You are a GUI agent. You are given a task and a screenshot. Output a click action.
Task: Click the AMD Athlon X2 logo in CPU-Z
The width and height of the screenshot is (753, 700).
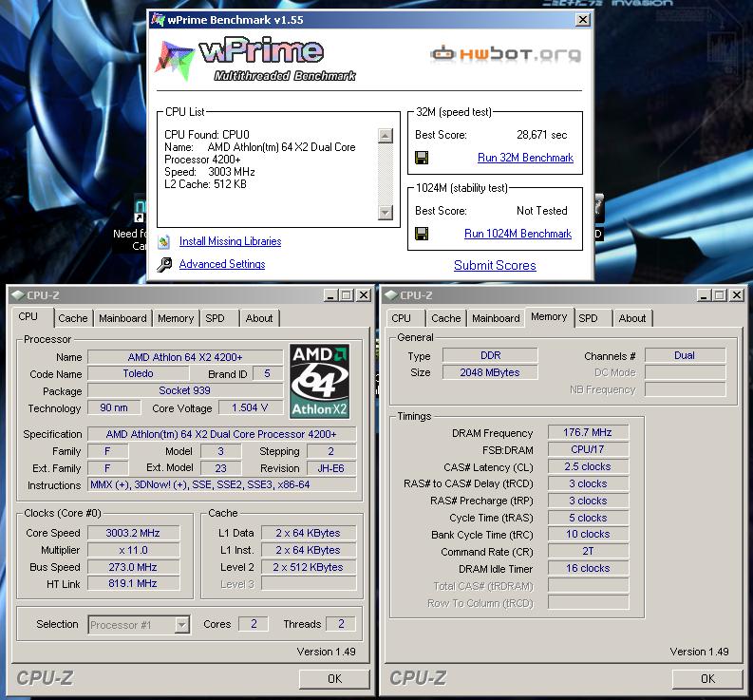tap(319, 381)
